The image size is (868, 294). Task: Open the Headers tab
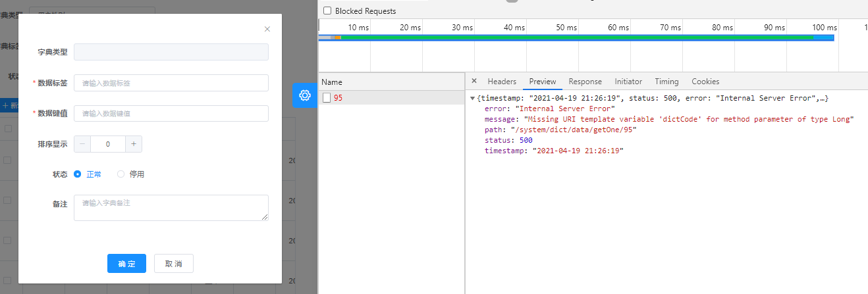tap(502, 82)
